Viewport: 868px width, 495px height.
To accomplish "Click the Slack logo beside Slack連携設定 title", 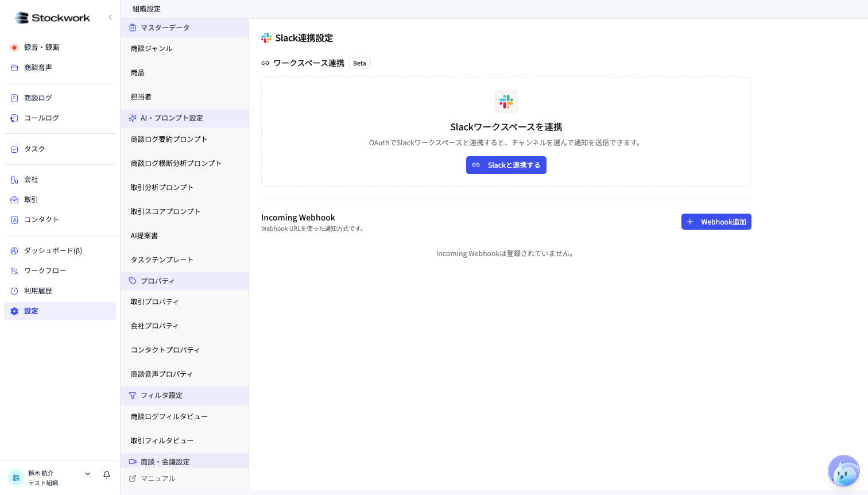I will (266, 38).
